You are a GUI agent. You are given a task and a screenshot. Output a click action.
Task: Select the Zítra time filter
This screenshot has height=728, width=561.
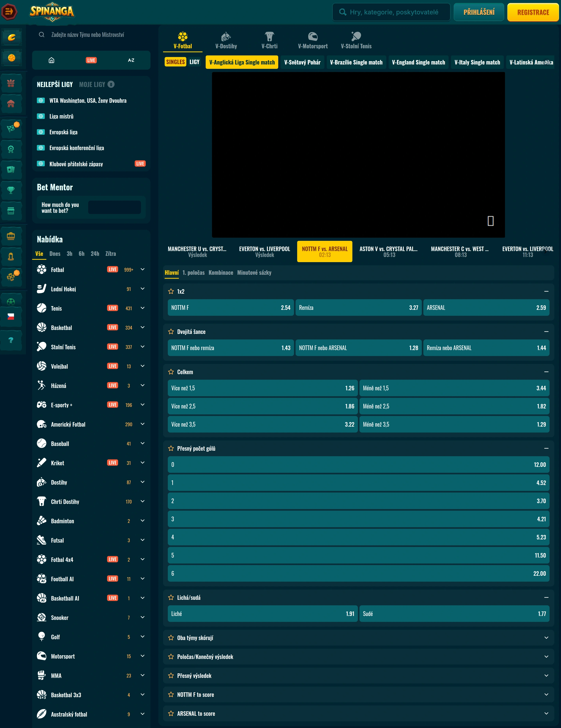pyautogui.click(x=111, y=254)
